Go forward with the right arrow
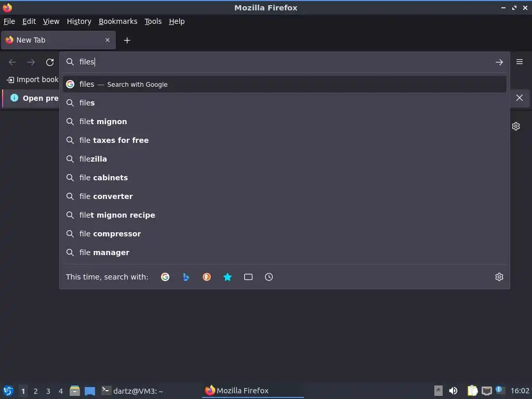532x399 pixels. point(31,62)
